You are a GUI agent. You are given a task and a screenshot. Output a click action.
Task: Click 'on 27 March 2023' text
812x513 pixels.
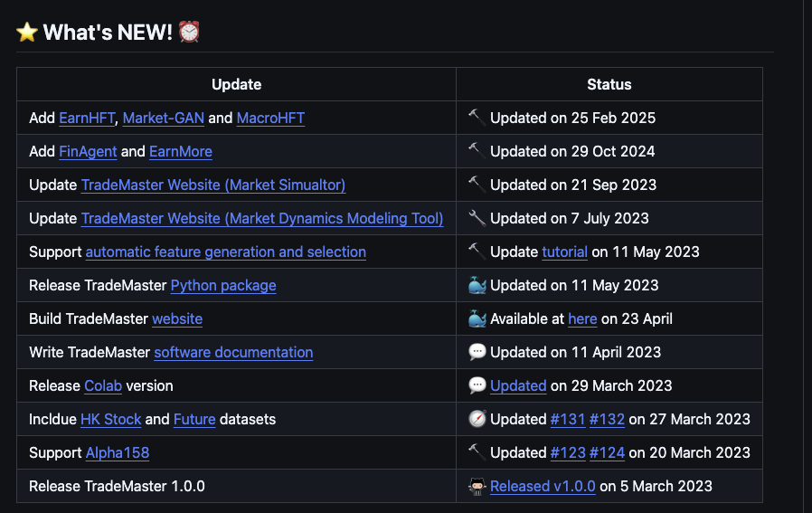click(689, 419)
